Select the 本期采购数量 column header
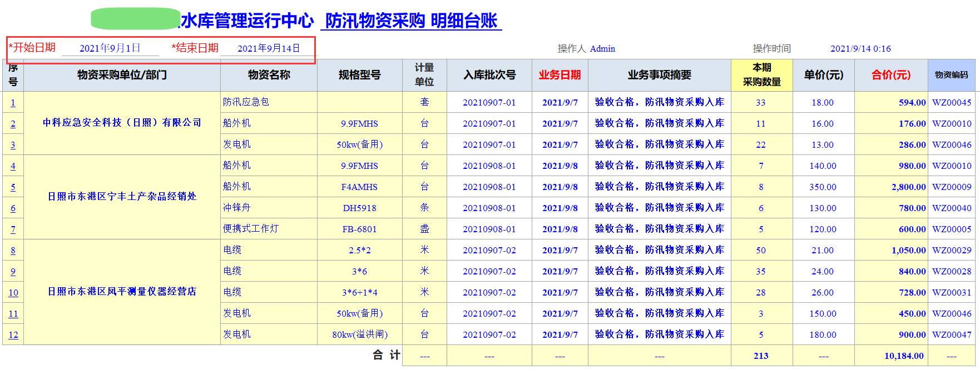This screenshot has width=980, height=370. [761, 75]
